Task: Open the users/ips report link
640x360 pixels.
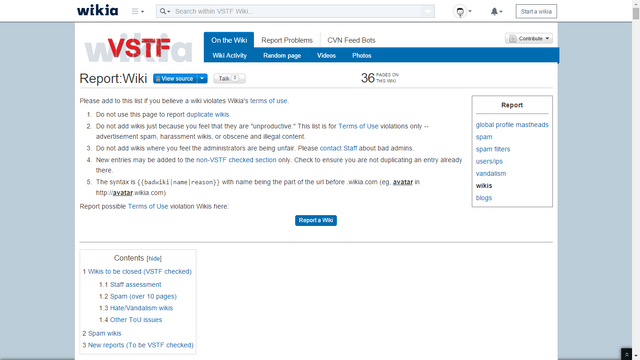Action: tap(489, 162)
